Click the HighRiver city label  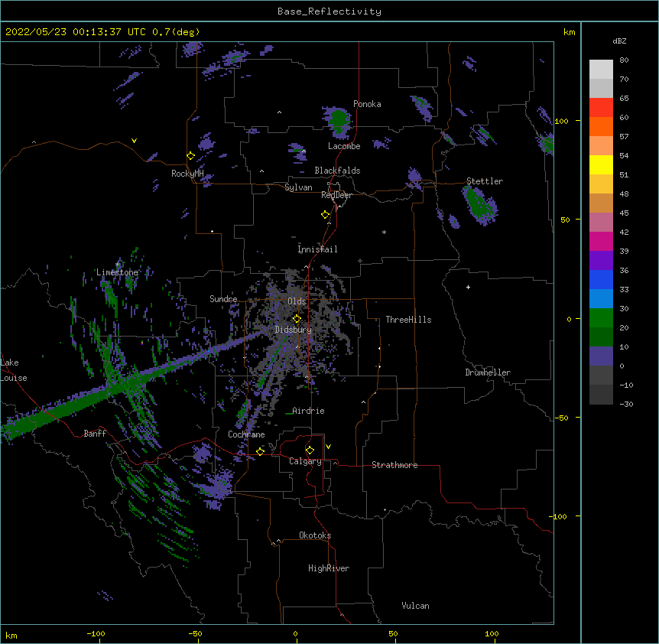[329, 568]
